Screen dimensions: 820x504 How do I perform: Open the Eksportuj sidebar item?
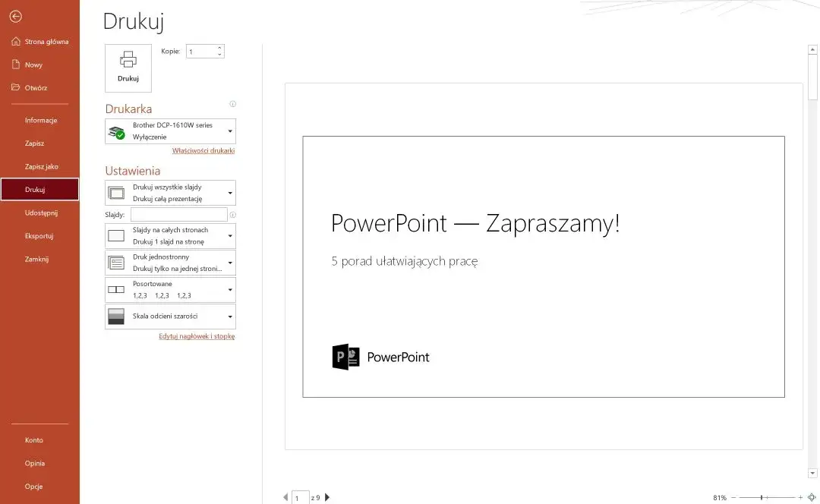click(x=40, y=236)
